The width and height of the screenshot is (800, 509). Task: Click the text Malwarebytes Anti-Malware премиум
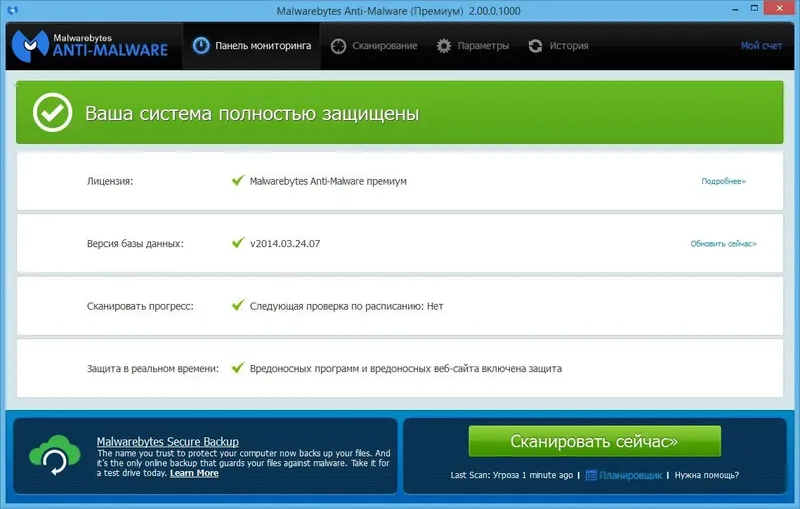coord(328,181)
